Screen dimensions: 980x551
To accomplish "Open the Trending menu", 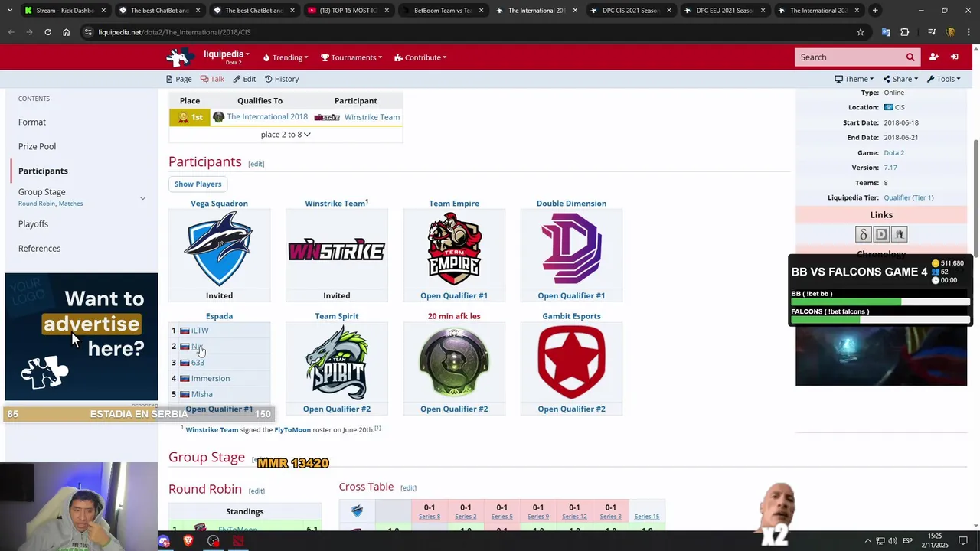I will click(x=286, y=57).
